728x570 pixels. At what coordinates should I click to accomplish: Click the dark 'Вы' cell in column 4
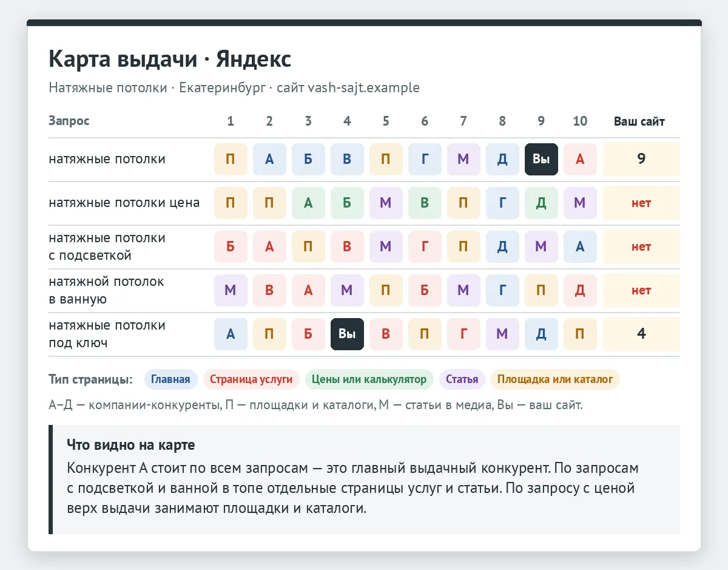coord(347,334)
